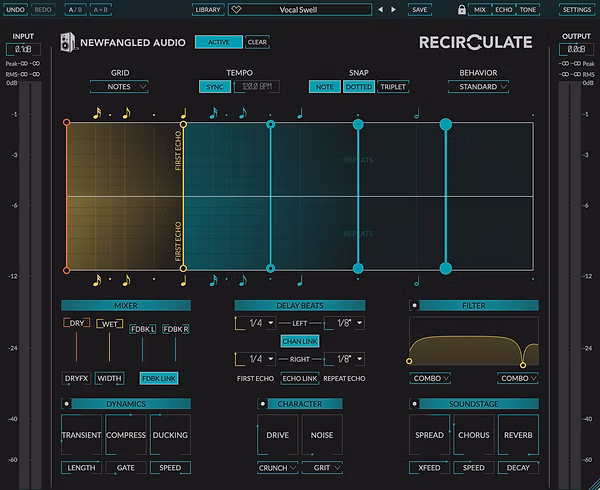Click the REVERB soundstage control
Viewport: 600px width, 490px height.
tap(518, 435)
